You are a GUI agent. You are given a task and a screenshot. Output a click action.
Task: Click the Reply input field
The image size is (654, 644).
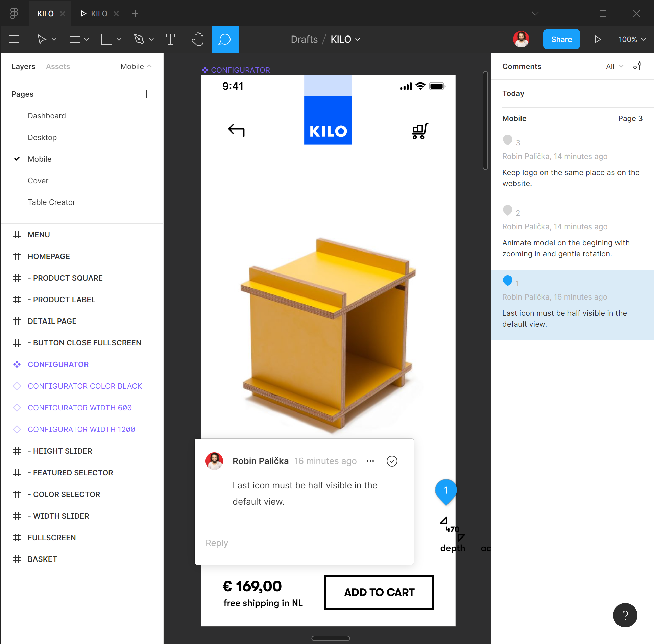304,543
